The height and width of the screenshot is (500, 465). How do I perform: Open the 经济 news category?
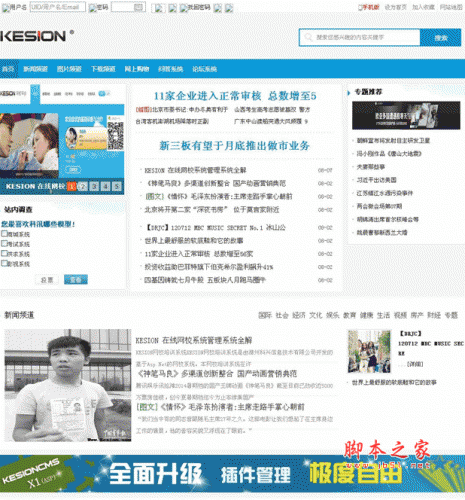(x=299, y=315)
